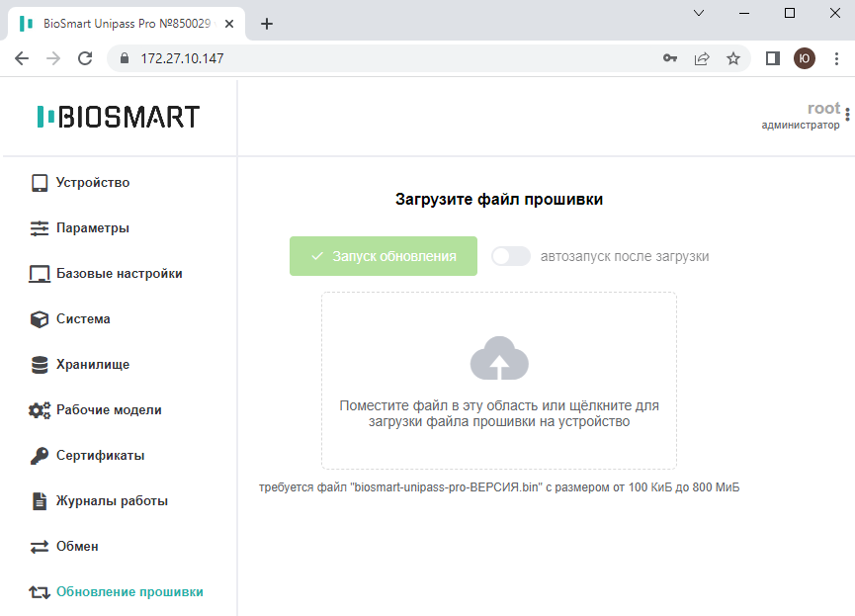Click the автозапуск после загрузки label

[625, 256]
